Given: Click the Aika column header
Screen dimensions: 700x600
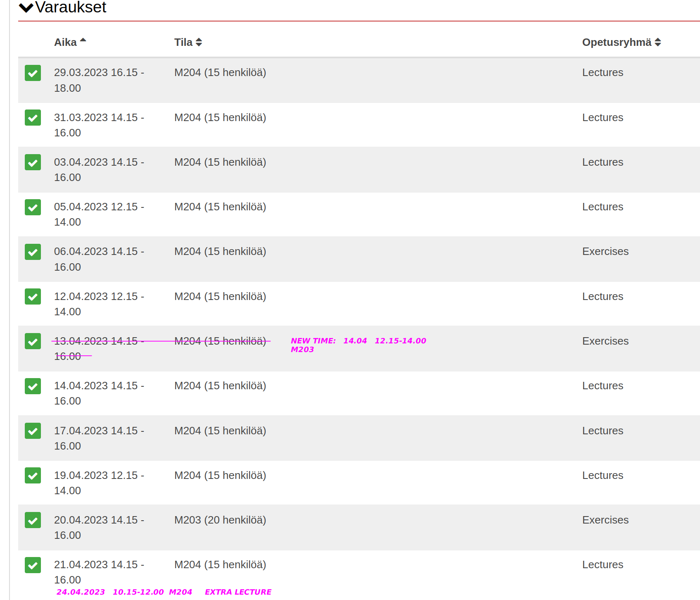Looking at the screenshot, I should (x=65, y=42).
